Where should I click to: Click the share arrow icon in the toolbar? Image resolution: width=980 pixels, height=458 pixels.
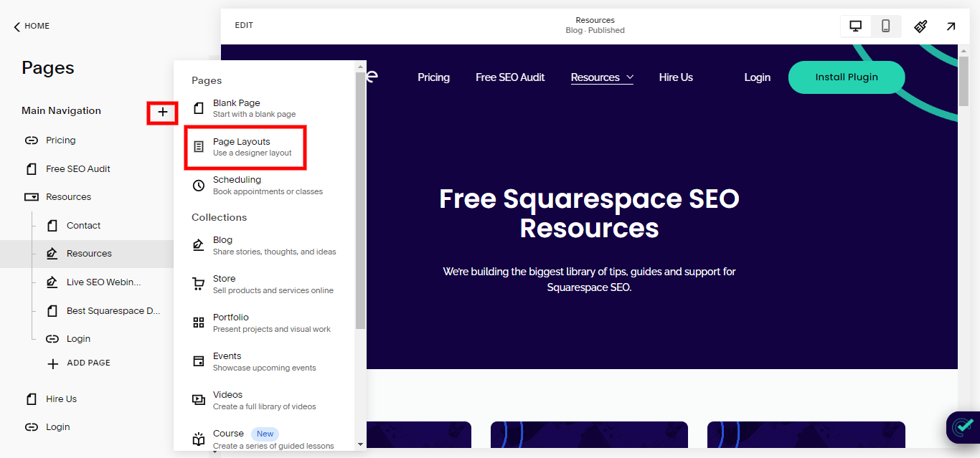(x=951, y=25)
